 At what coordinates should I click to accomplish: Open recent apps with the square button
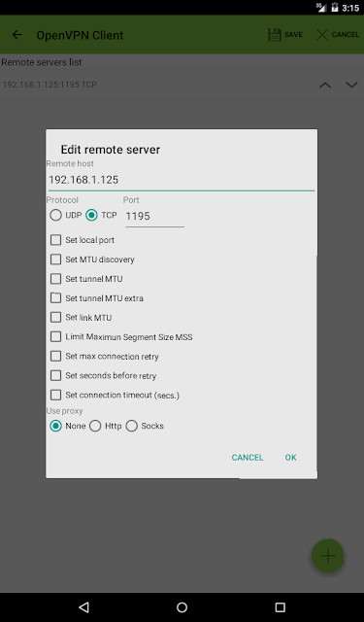point(280,606)
